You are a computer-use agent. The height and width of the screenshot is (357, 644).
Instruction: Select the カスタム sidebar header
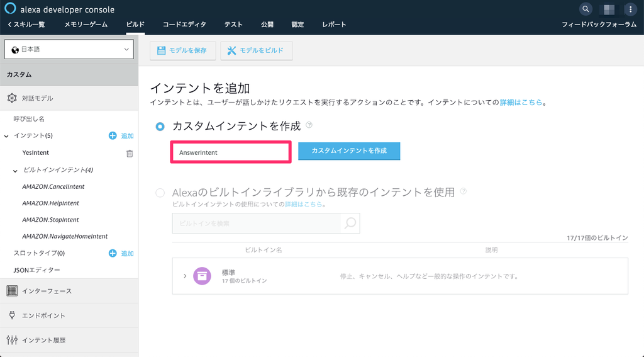(x=69, y=74)
